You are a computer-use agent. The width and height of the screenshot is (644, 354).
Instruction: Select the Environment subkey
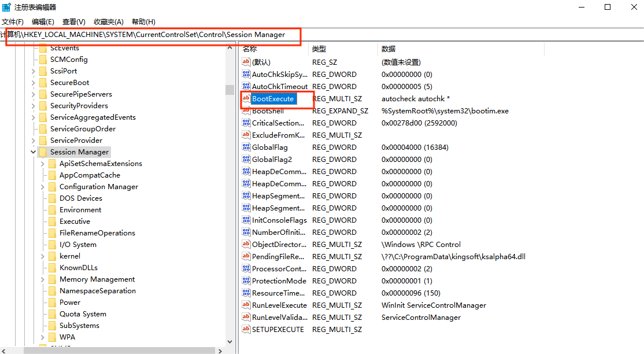click(x=80, y=210)
